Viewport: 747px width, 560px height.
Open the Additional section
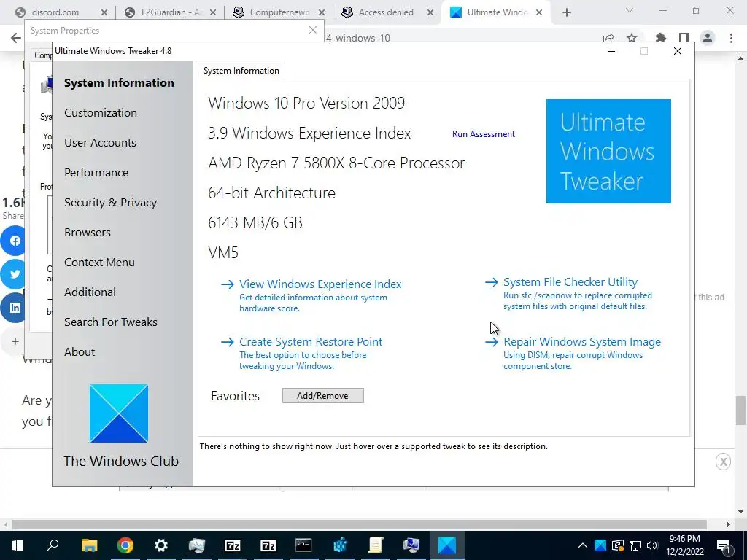coord(90,292)
